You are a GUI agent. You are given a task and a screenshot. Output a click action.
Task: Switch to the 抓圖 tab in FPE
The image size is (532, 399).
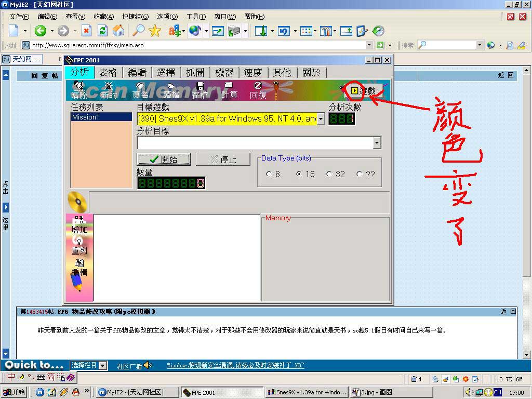[x=195, y=73]
